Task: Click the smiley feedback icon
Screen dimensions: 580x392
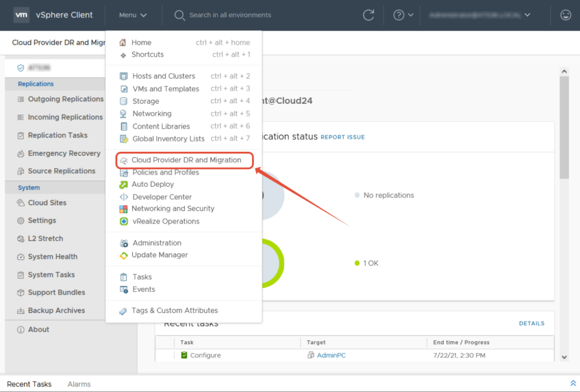Action: (x=566, y=15)
